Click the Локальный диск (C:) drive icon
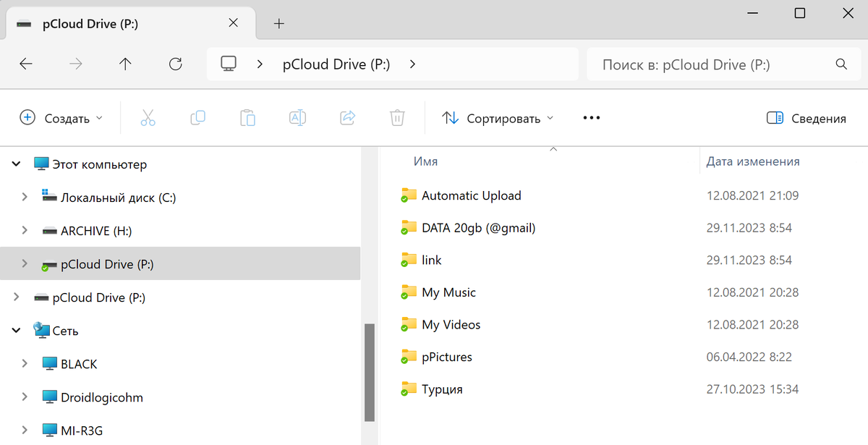 (x=49, y=197)
